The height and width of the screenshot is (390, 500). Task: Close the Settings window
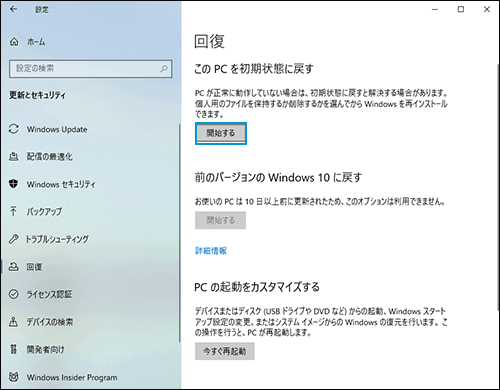(487, 9)
